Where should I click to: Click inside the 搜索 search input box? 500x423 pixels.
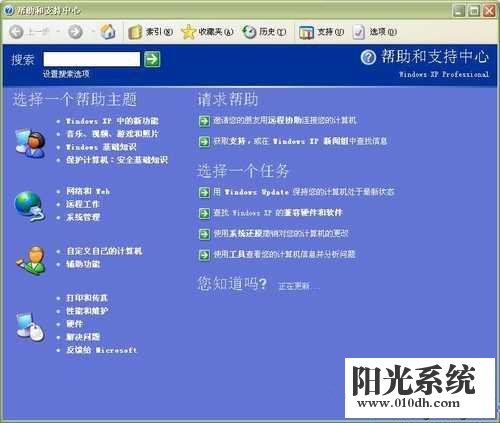(92, 59)
